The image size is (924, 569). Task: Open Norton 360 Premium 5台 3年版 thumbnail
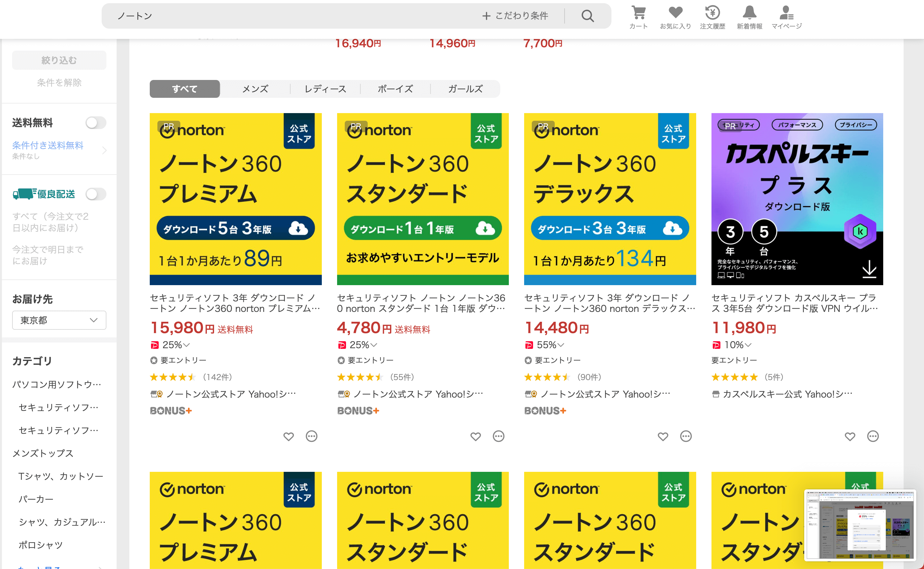point(235,199)
